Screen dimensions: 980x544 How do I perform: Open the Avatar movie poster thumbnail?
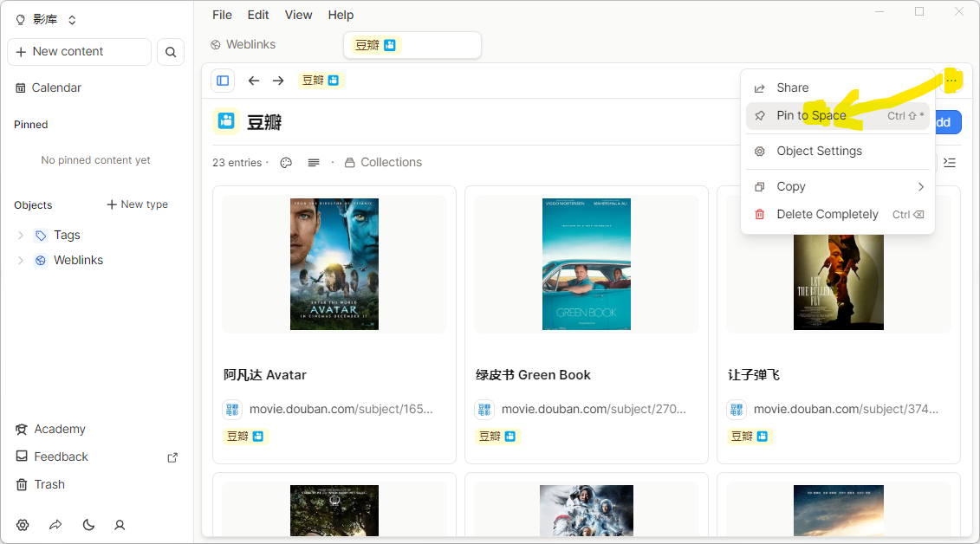tap(334, 264)
